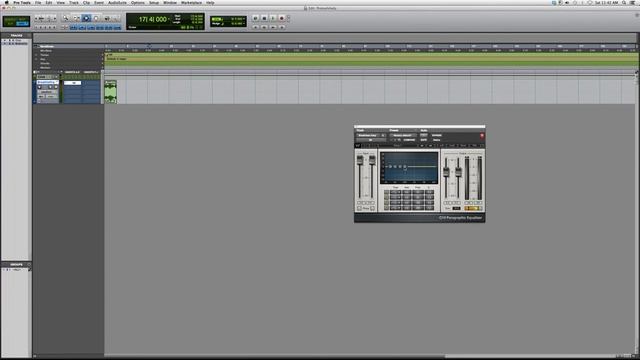Toggle EQ band 4 on/off button
This screenshot has height=360, width=640.
pyautogui.click(x=387, y=207)
